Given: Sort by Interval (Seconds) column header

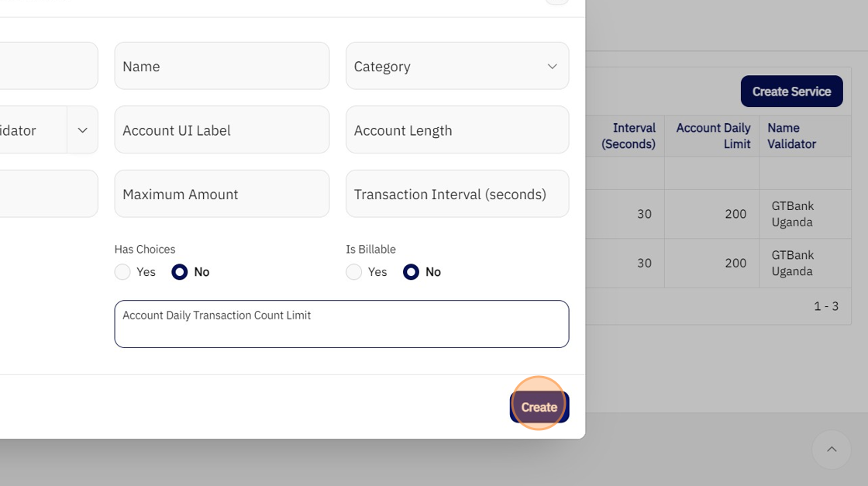Looking at the screenshot, I should 629,136.
